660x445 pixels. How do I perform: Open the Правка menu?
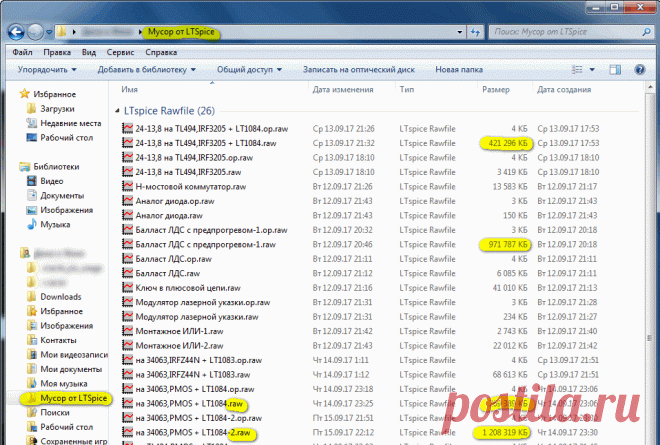coord(57,52)
